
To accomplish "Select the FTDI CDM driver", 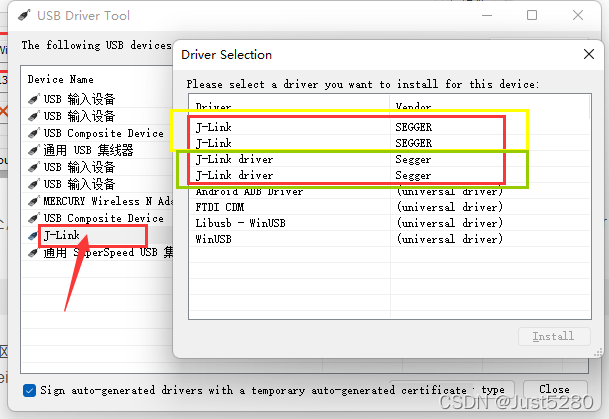I will click(390, 207).
